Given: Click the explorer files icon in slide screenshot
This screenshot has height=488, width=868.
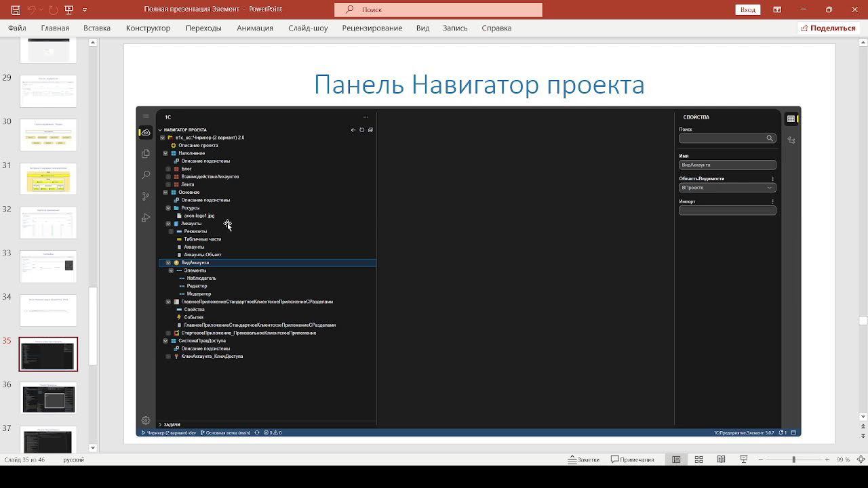Looking at the screenshot, I should click(x=146, y=154).
